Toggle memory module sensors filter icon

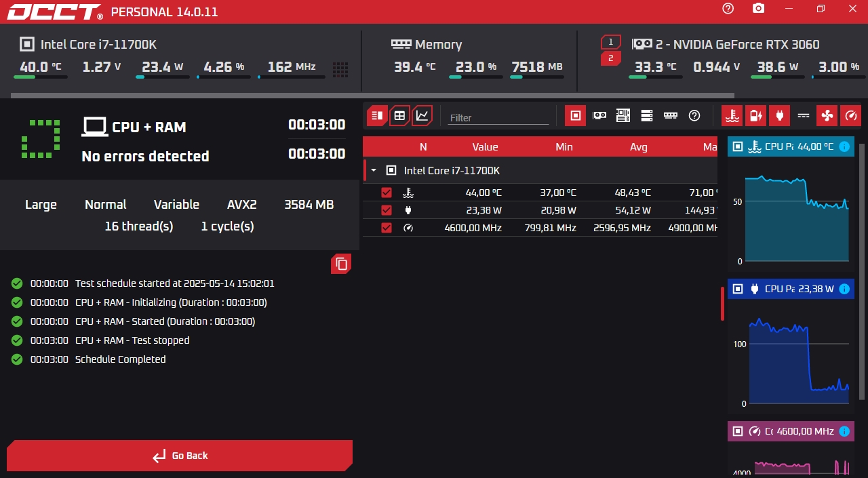point(671,116)
